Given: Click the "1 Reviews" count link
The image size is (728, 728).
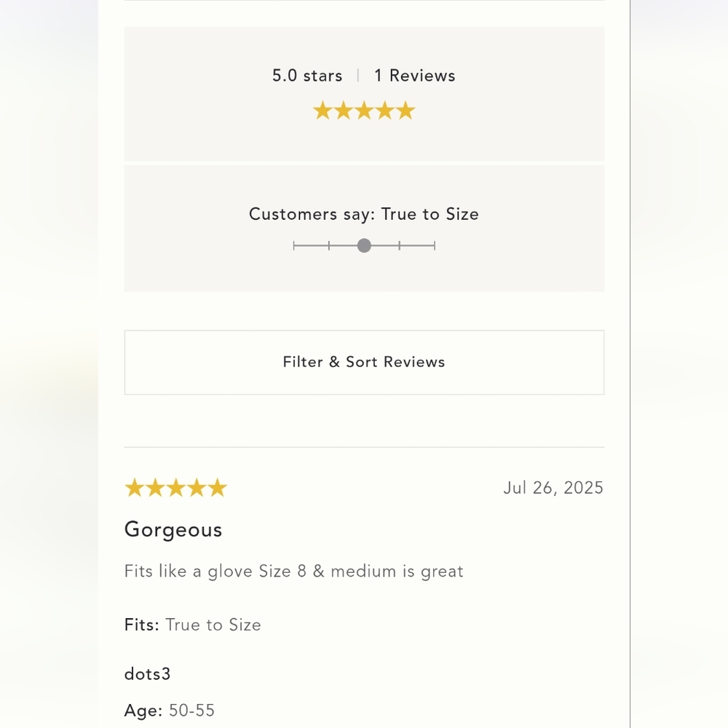Looking at the screenshot, I should point(414,76).
